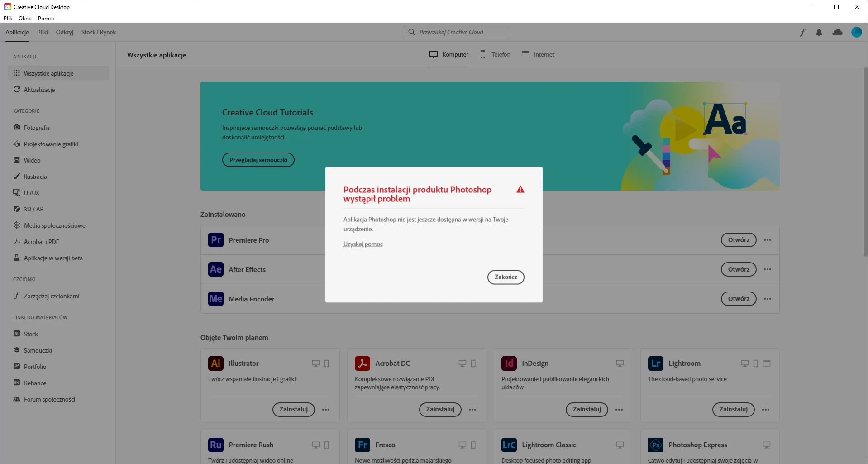
Task: Open the notifications bell
Action: pos(819,32)
